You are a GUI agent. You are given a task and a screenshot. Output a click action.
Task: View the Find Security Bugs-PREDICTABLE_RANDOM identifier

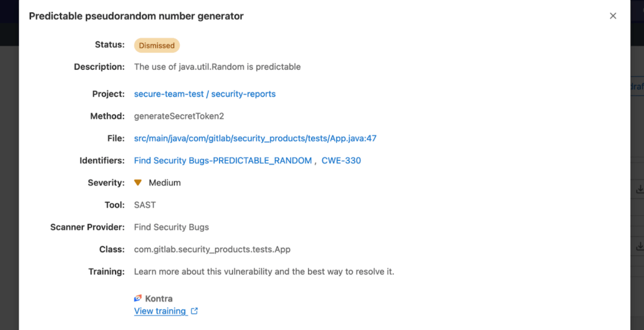[222, 160]
